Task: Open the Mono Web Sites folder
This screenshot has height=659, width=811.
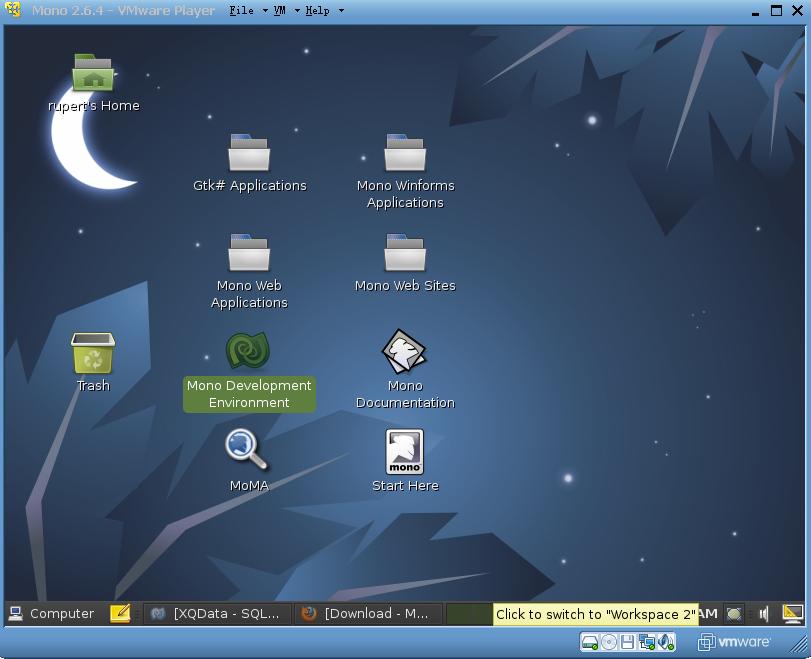Action: coord(405,252)
